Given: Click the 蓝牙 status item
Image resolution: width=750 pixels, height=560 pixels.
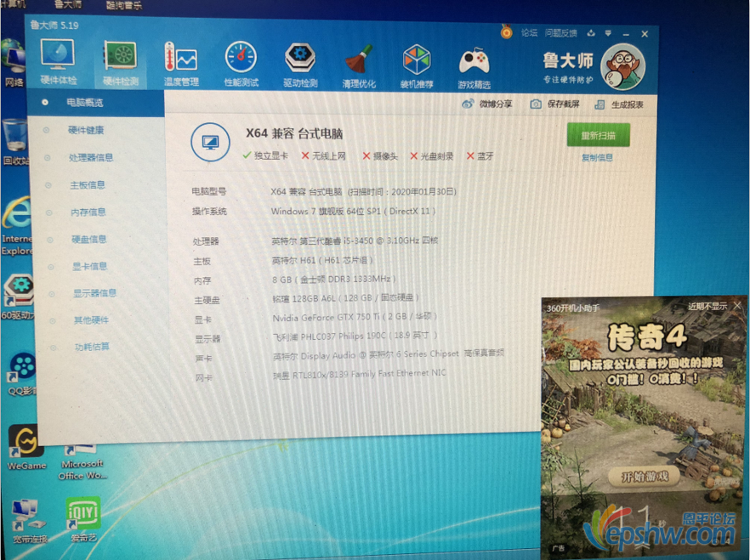Looking at the screenshot, I should pos(480,156).
